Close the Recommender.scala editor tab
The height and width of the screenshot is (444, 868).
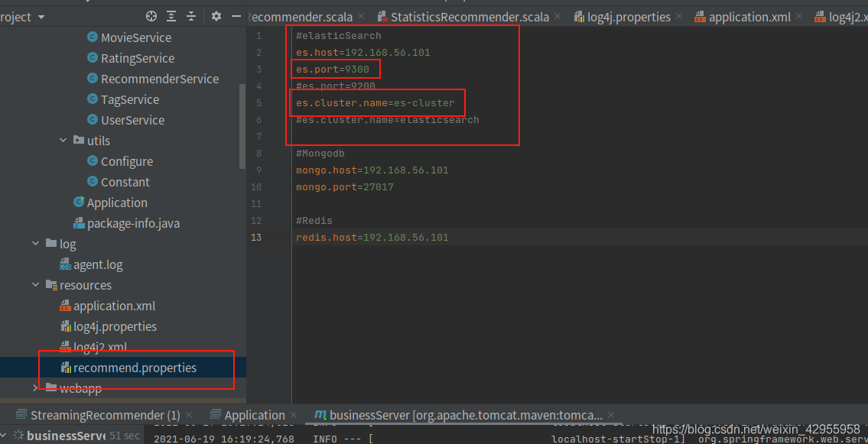(x=362, y=17)
